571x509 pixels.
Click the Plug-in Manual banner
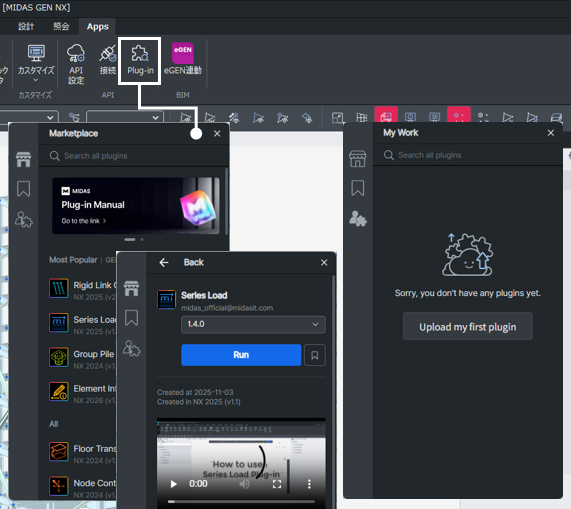[x=135, y=206]
